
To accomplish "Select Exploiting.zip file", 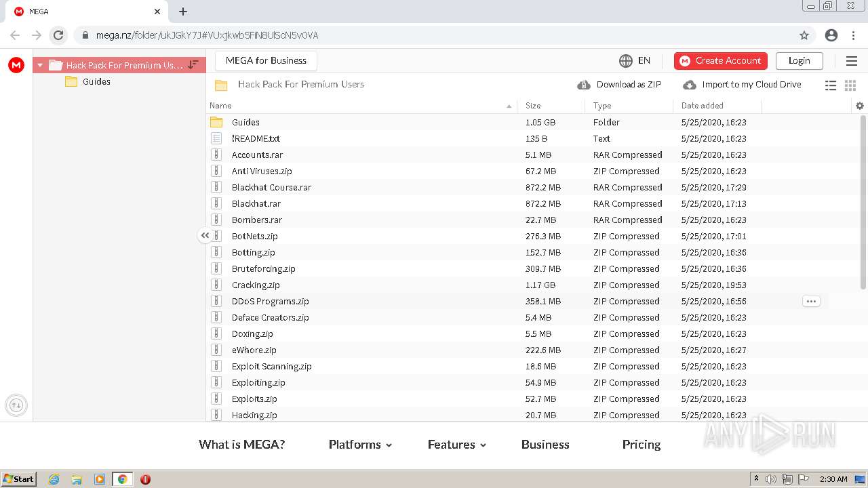I will pyautogui.click(x=258, y=383).
